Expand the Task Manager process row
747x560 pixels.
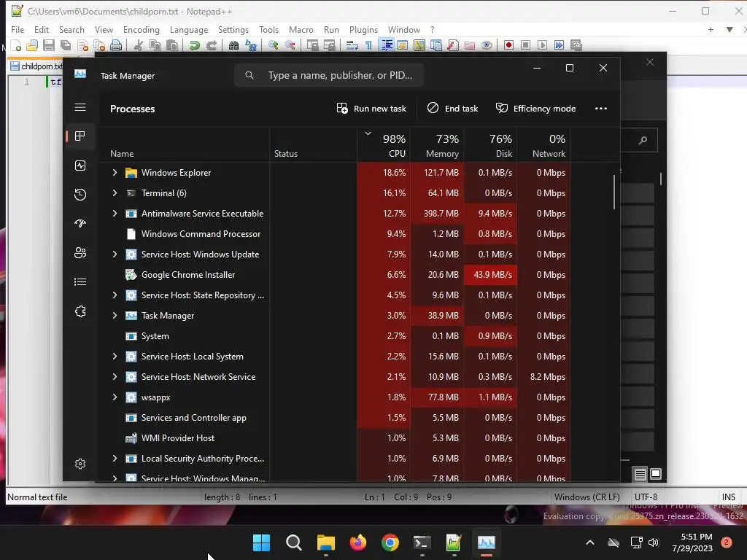(x=115, y=316)
